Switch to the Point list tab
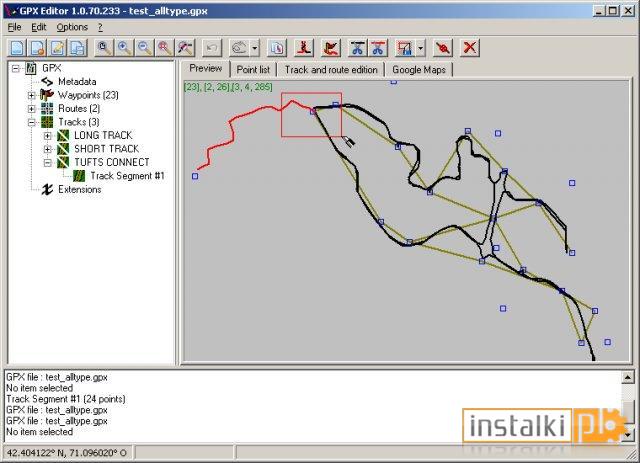This screenshot has height=463, width=640. 253,70
